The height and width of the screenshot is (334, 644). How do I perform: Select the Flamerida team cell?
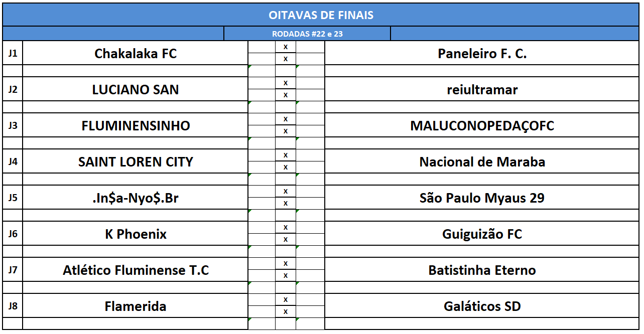[x=136, y=306]
